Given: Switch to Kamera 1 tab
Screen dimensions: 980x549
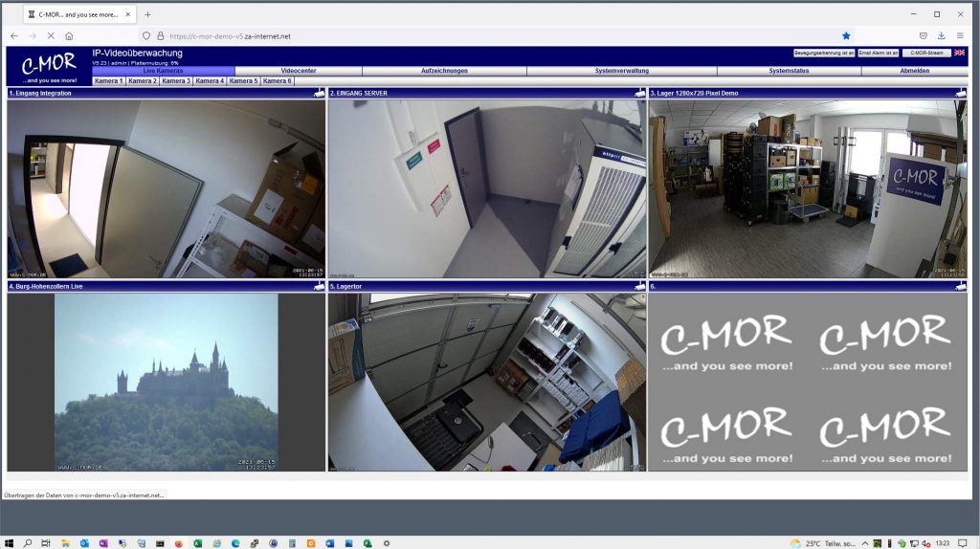Looking at the screenshot, I should [109, 80].
